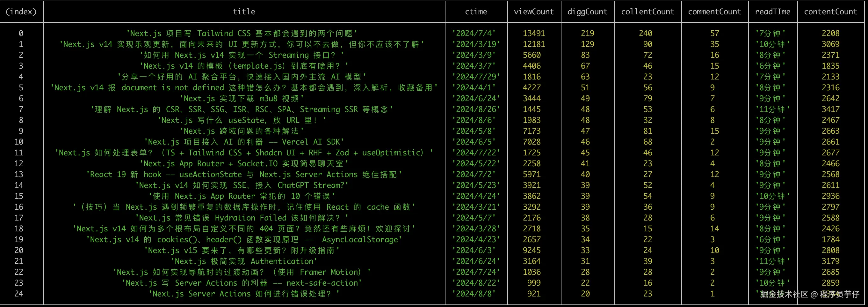Image resolution: width=868 pixels, height=307 pixels.
Task: Click diggCount value 219
Action: [x=587, y=34]
